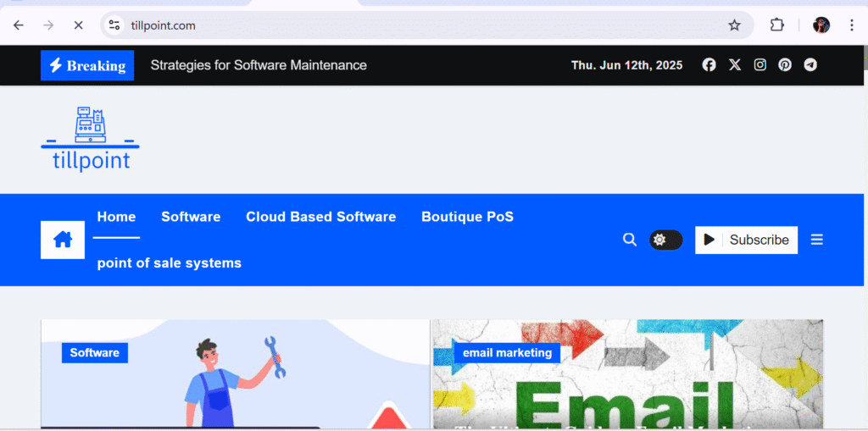Visit the Pinterest social icon
Viewport: 868px width, 431px height.
click(x=785, y=65)
